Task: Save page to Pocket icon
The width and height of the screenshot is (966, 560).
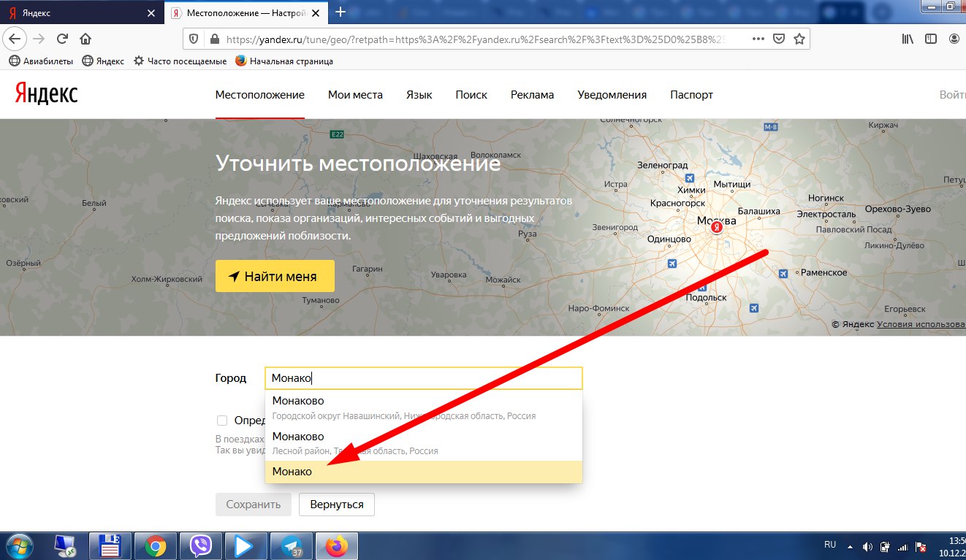Action: coord(779,39)
